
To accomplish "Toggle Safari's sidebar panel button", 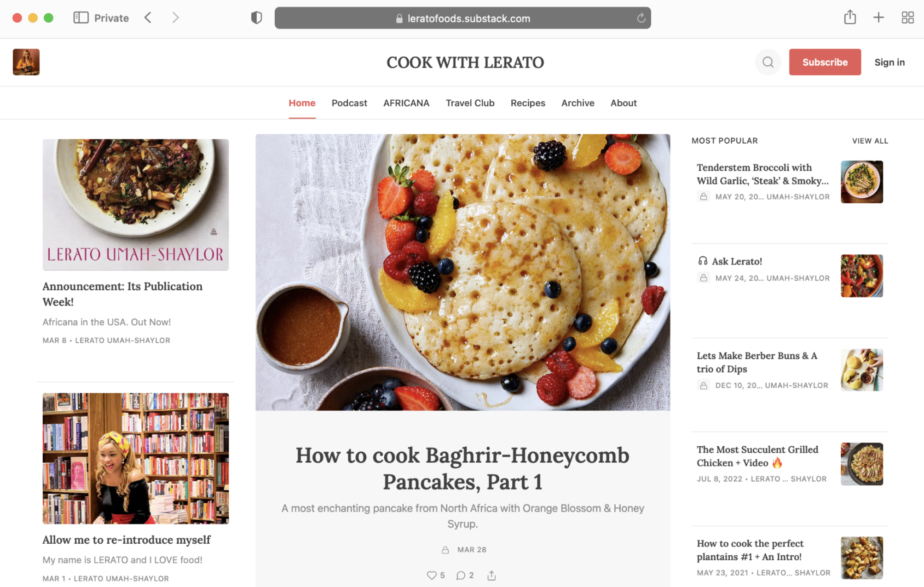I will point(81,17).
